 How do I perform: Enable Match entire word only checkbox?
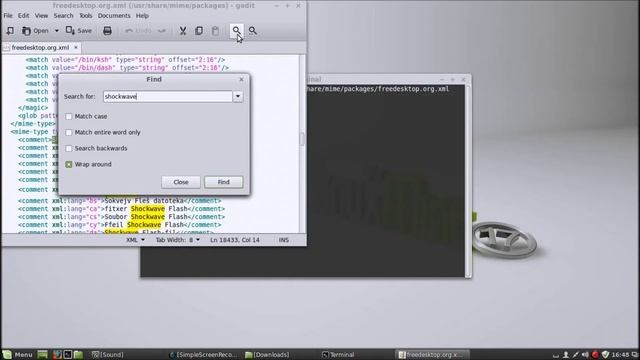click(x=69, y=132)
